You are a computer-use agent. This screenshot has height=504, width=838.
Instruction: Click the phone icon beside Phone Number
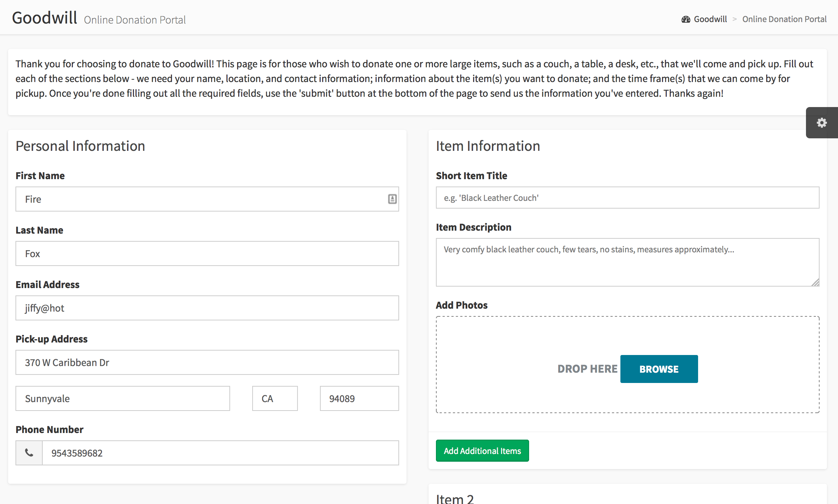click(x=29, y=453)
